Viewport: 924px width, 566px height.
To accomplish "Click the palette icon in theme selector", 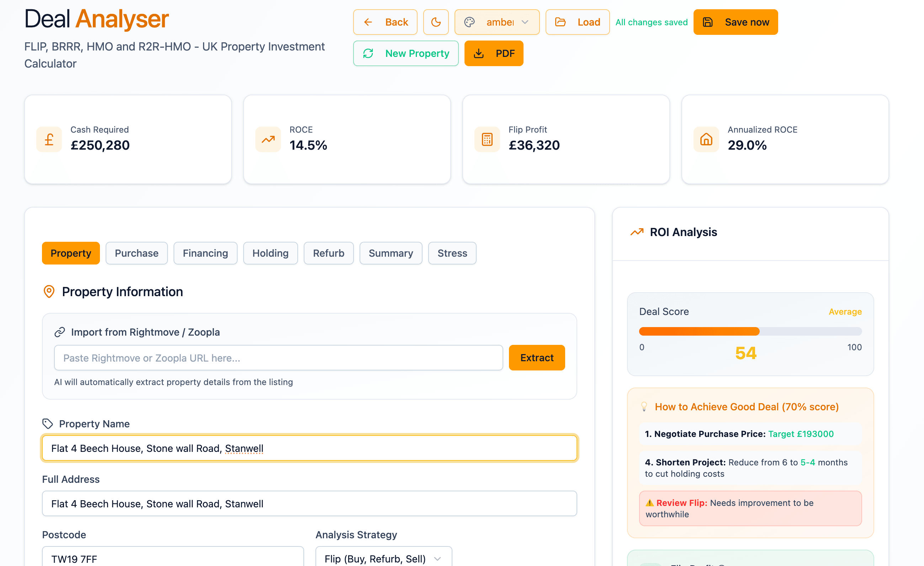I will (x=469, y=22).
